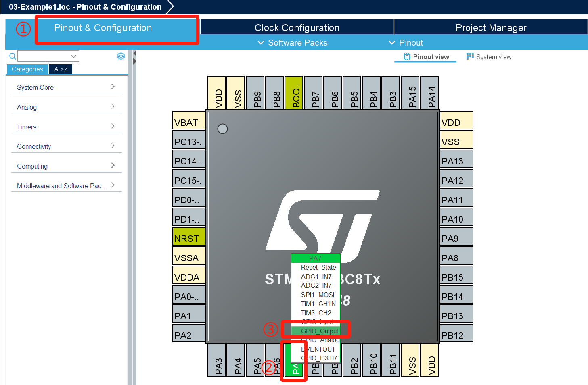Click the PB9 pin
This screenshot has height=385, width=588.
coord(255,93)
